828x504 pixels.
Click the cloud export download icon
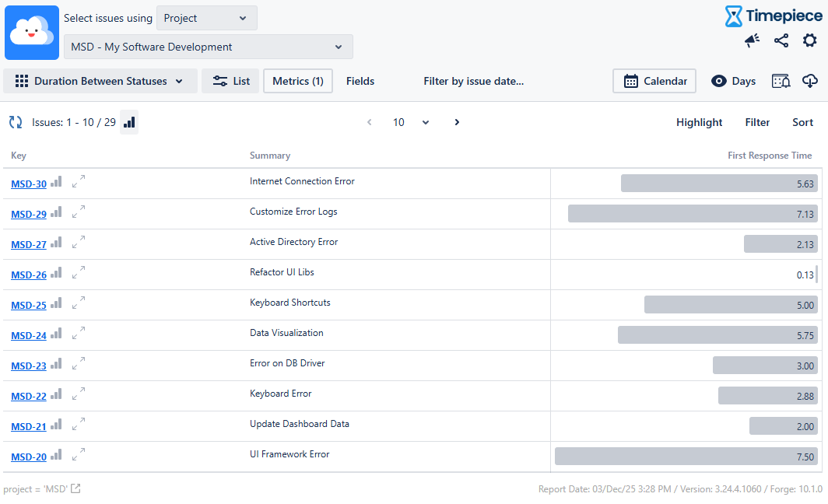[809, 81]
